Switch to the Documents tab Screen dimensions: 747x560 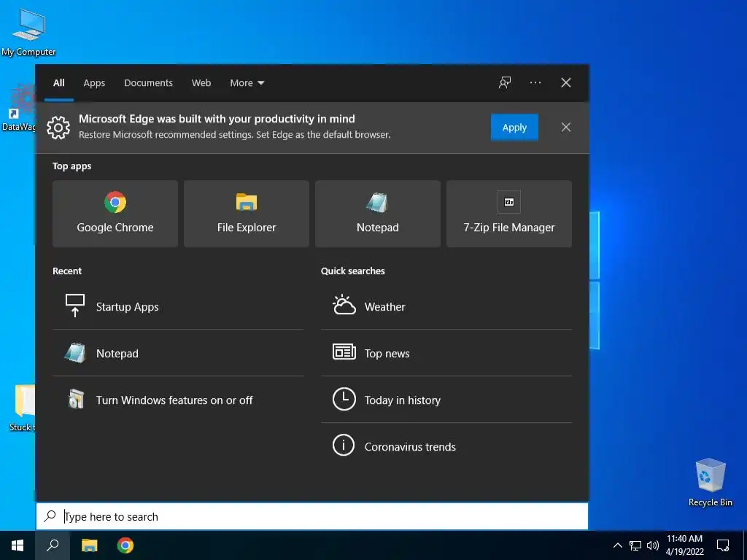148,83
